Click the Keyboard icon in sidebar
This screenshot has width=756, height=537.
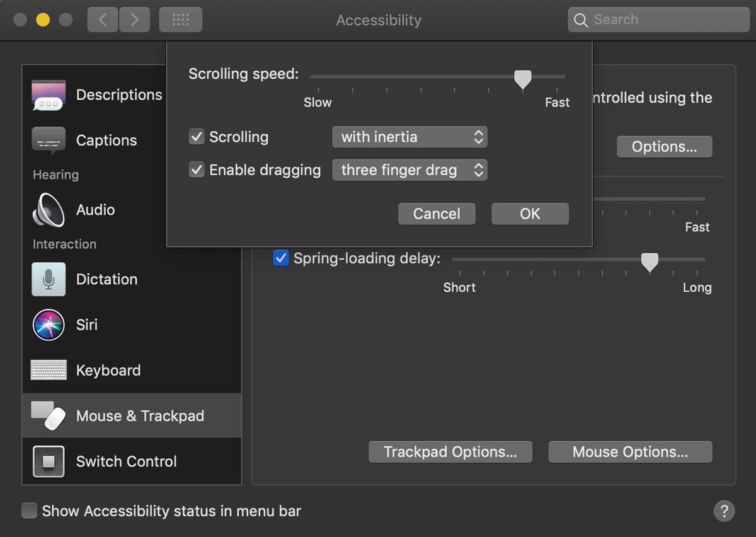point(49,370)
